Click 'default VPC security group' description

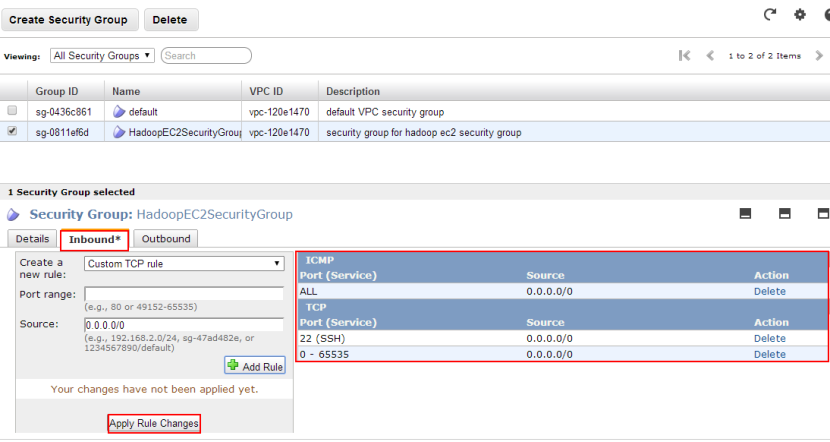(385, 112)
